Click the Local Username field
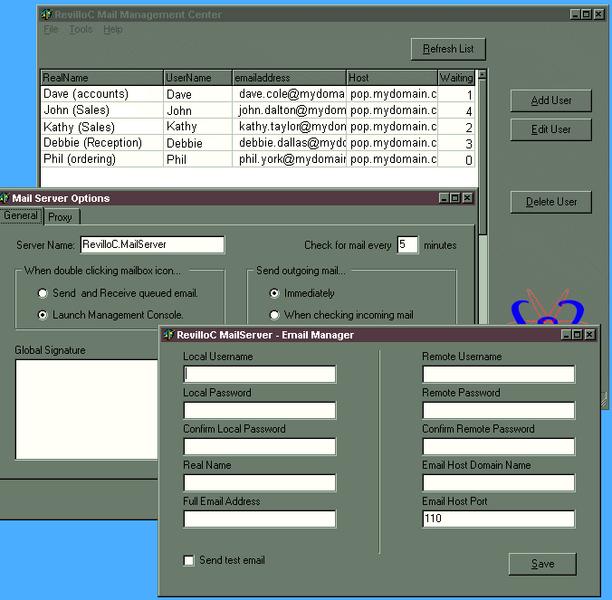612x600 pixels. pyautogui.click(x=260, y=374)
